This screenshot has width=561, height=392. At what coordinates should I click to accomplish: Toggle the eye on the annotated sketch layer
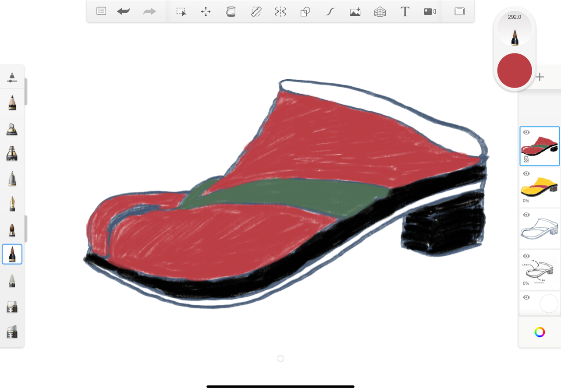tap(526, 256)
